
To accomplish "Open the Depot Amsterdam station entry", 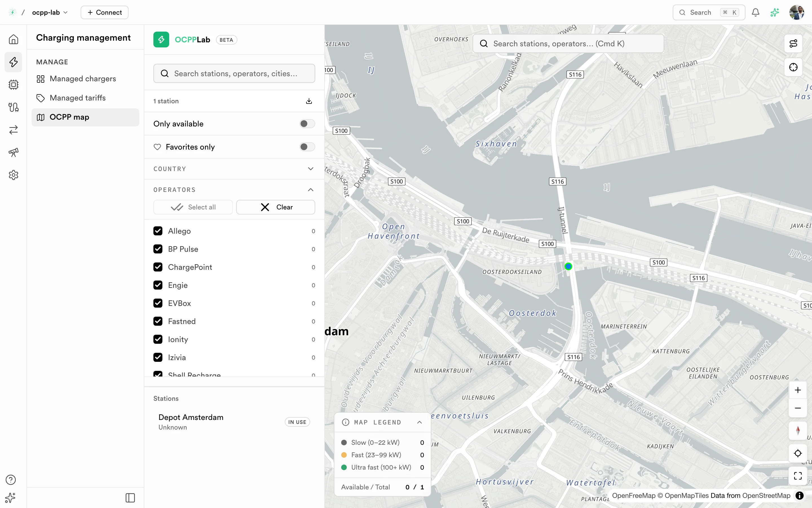I will tap(234, 422).
